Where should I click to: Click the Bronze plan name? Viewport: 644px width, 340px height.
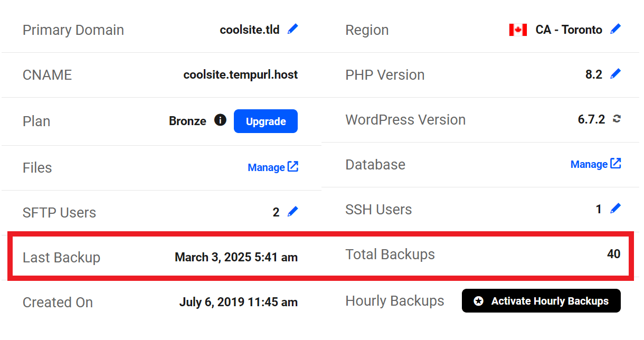tap(187, 121)
